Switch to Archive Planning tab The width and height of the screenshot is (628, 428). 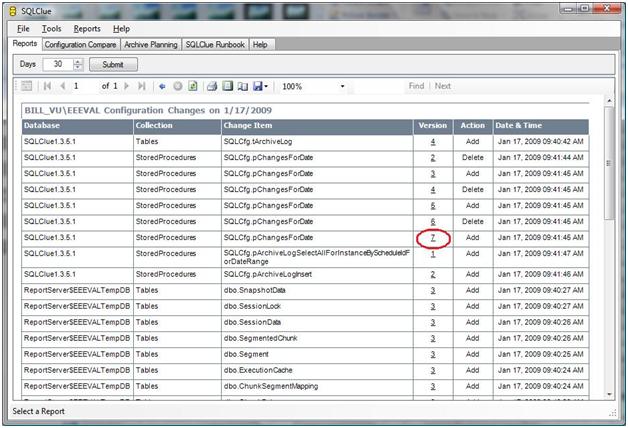151,45
